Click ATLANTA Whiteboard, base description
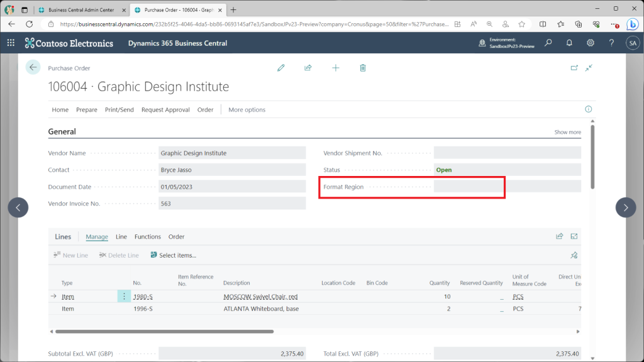Image resolution: width=644 pixels, height=362 pixels. 261,309
